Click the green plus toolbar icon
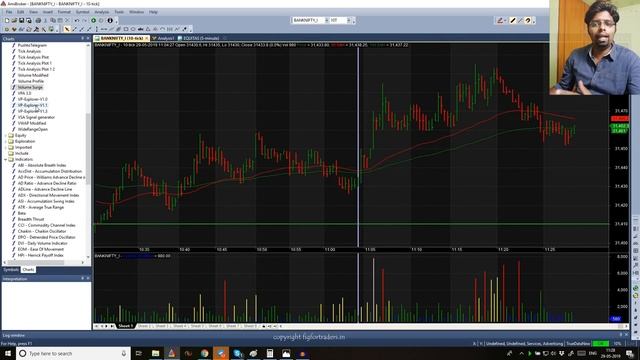 93,20
